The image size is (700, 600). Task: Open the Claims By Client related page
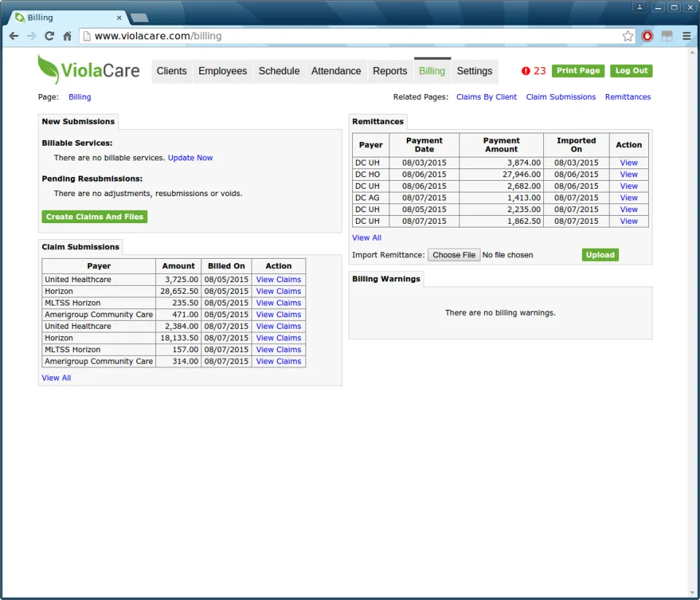(x=486, y=97)
